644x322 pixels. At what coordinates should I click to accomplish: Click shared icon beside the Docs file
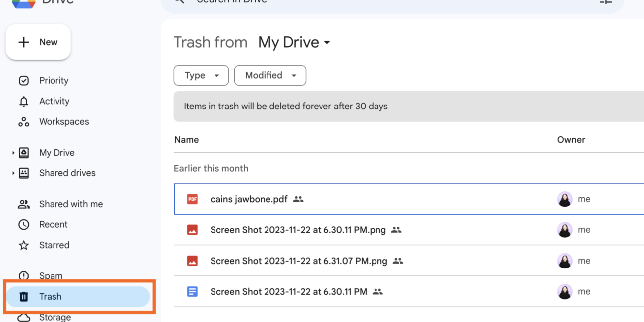[x=377, y=292]
